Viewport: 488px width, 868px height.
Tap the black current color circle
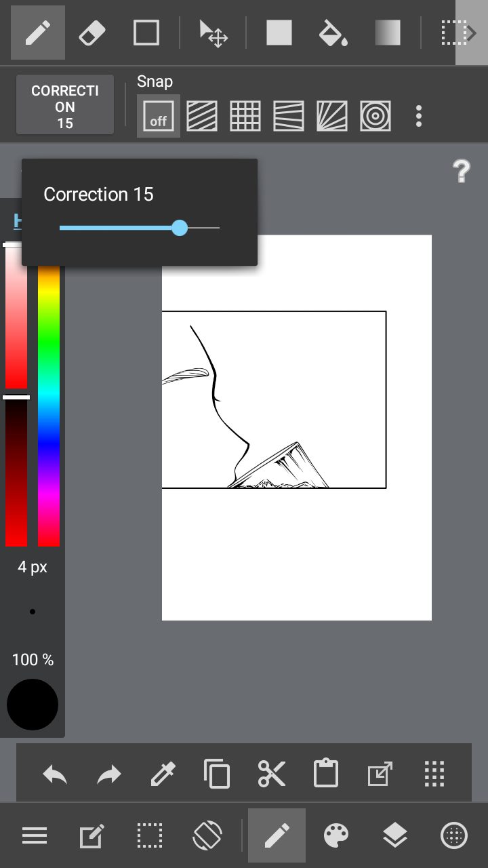33,705
